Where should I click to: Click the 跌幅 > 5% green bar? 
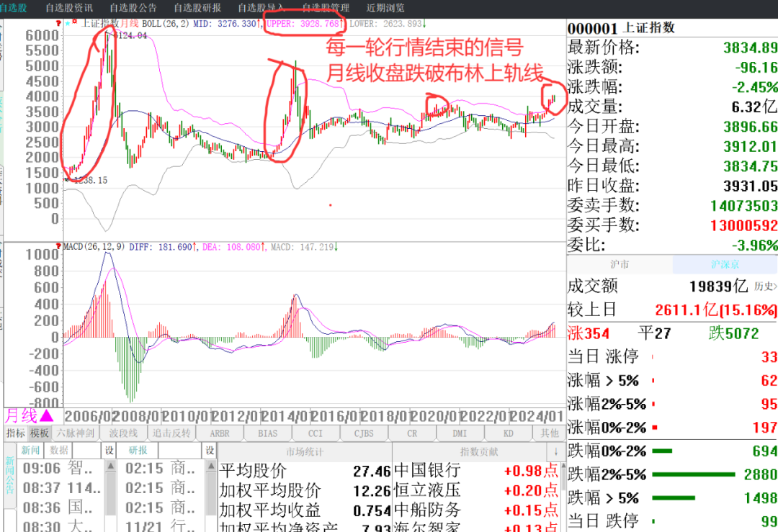point(674,497)
